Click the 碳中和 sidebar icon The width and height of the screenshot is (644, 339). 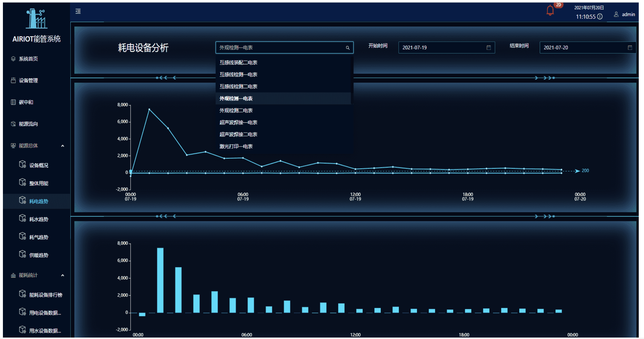point(13,102)
